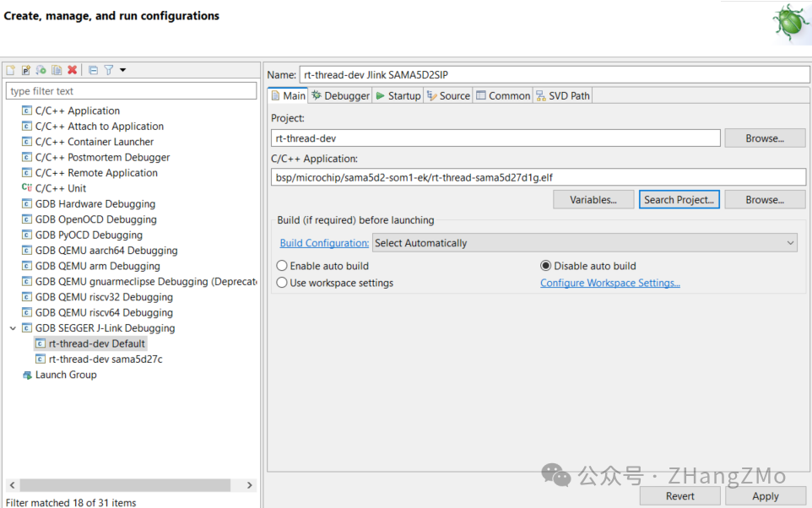Select Disable auto build option
812x508 pixels.
(x=546, y=266)
